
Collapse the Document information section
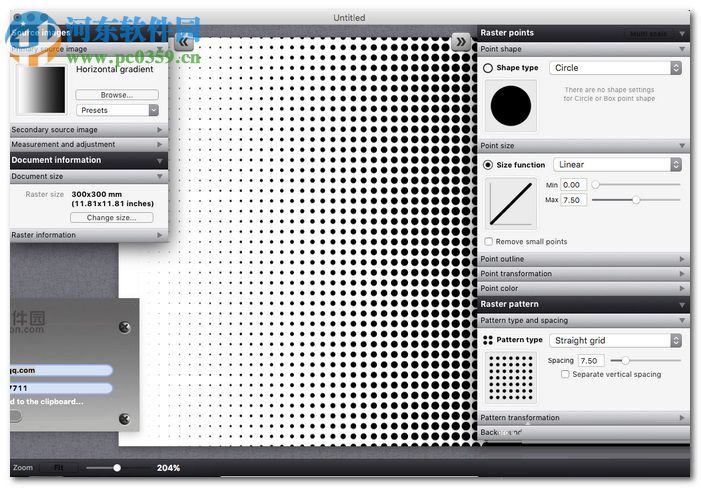(x=89, y=160)
